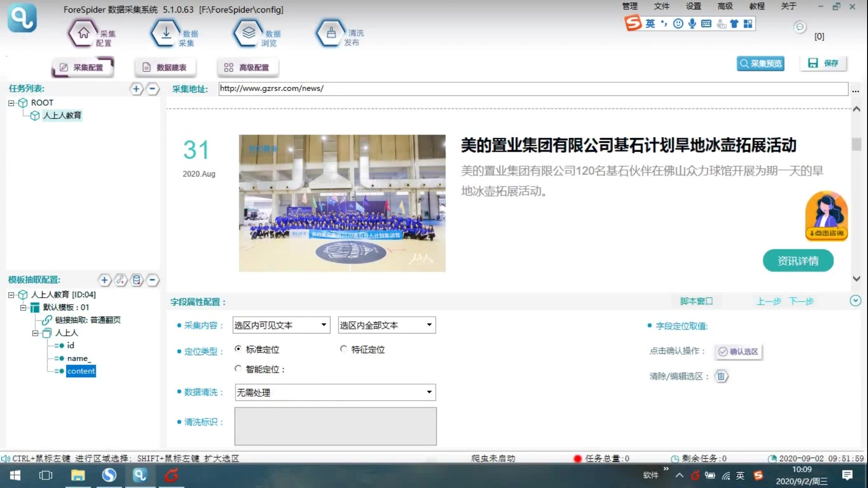The image size is (868, 488).
Task: Click the 保存 button
Action: [823, 63]
